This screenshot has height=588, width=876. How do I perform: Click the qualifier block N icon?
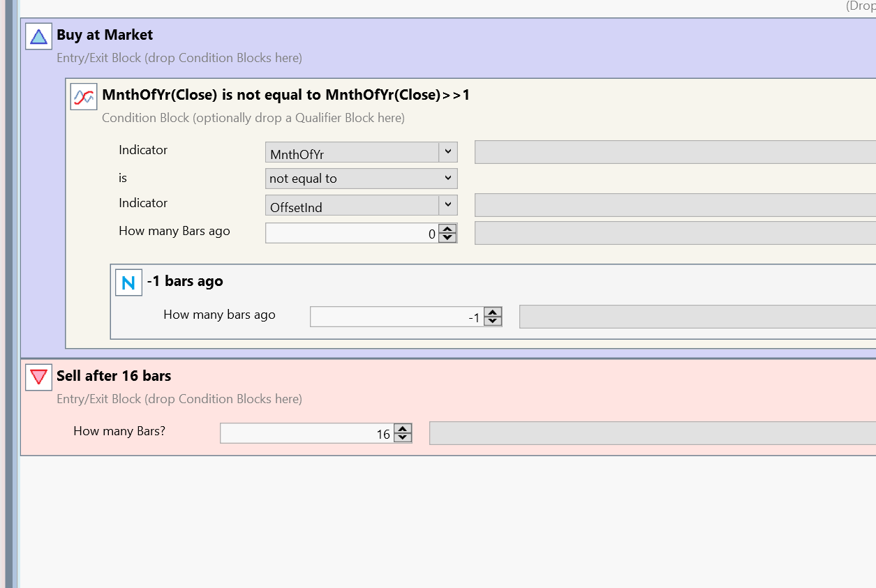tap(128, 282)
